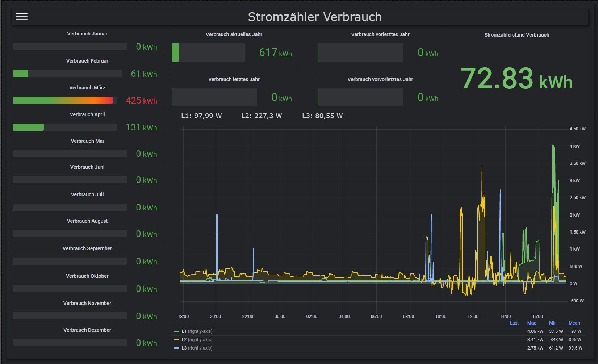Open Stromzählerstand Verbrauch panel title
The height and width of the screenshot is (364, 598).
click(517, 35)
